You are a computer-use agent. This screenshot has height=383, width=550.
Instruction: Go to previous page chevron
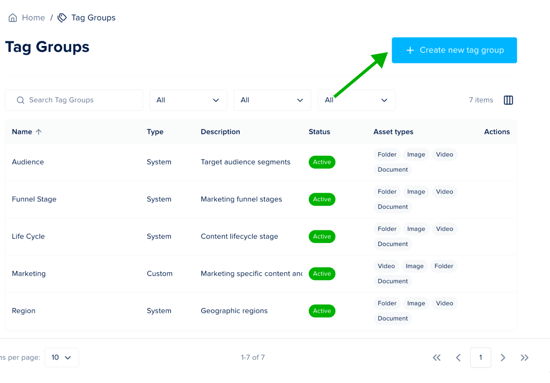point(458,357)
